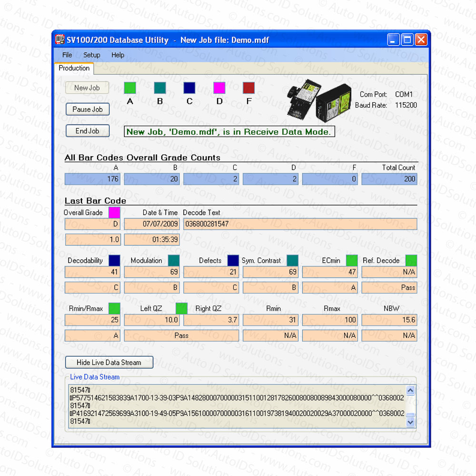
Task: Click the ECmin value field 47
Action: coord(330,272)
